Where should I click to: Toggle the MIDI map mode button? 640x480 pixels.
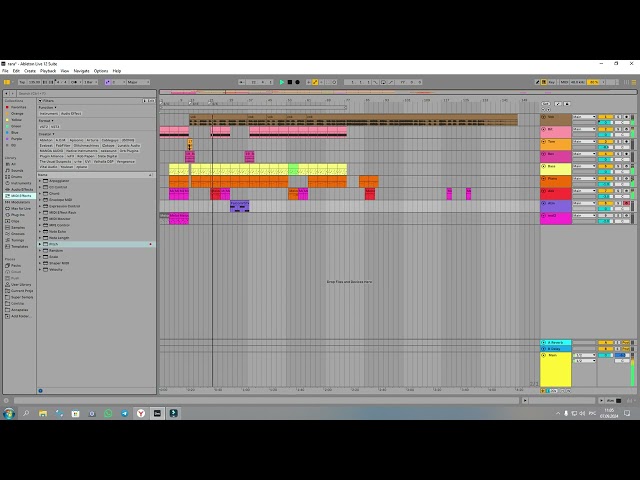[x=564, y=82]
